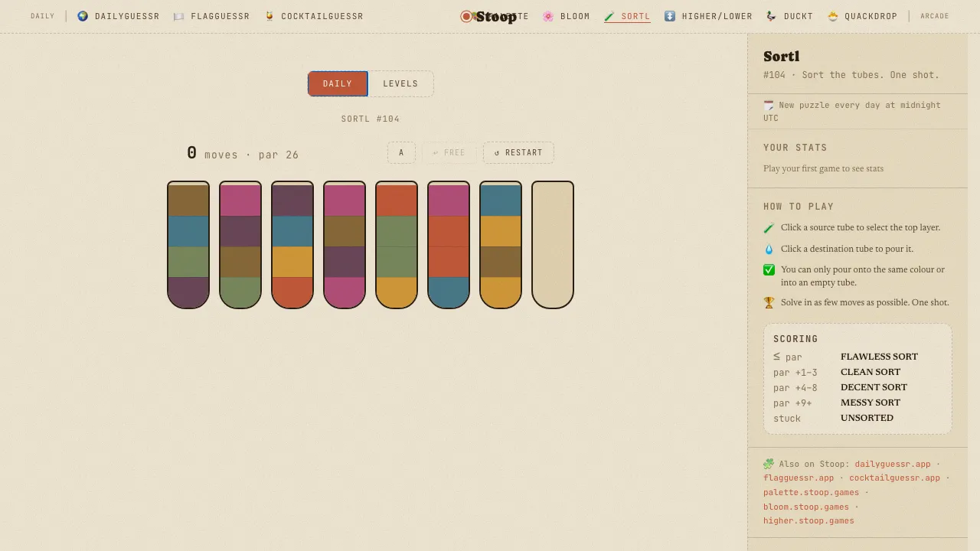Viewport: 980px width, 551px height.
Task: Click the Free undo button
Action: 449,153
